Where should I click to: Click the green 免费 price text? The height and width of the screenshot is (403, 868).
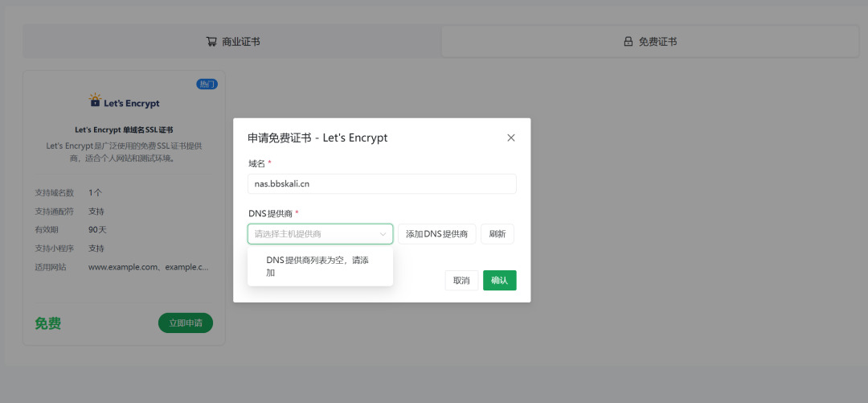48,323
